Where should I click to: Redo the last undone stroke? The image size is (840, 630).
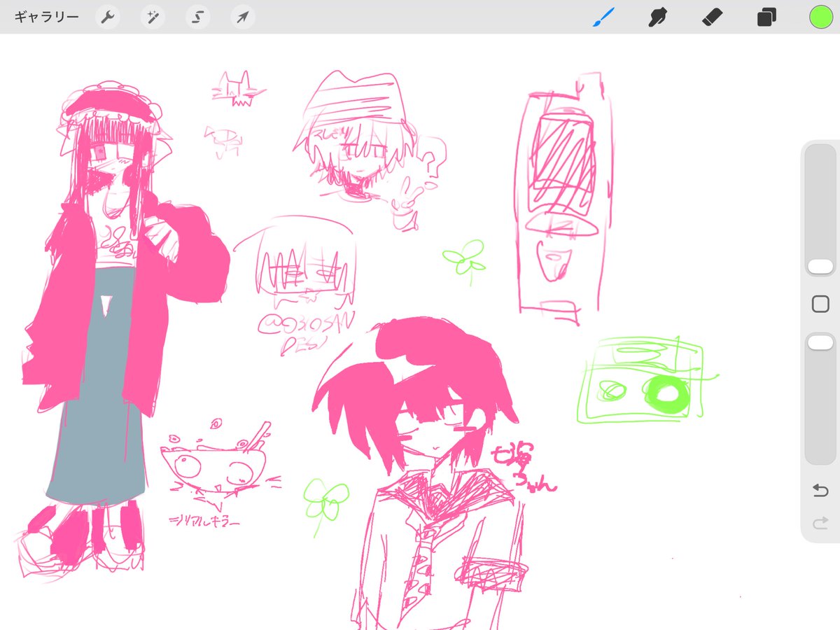coord(820,523)
